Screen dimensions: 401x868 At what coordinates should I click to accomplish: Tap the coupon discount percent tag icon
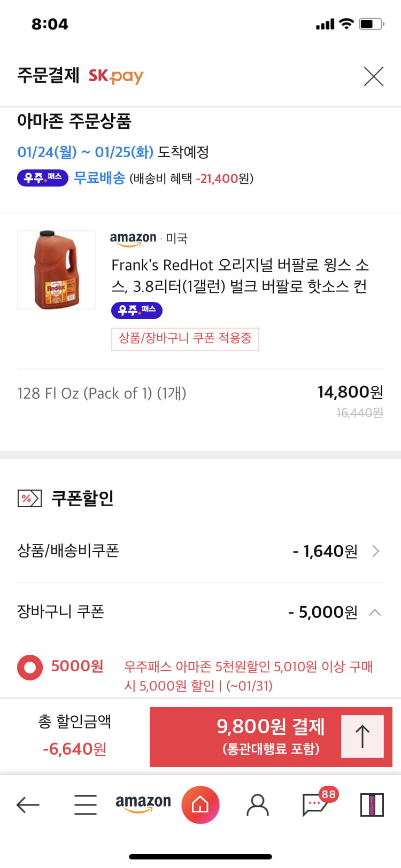coord(29,499)
